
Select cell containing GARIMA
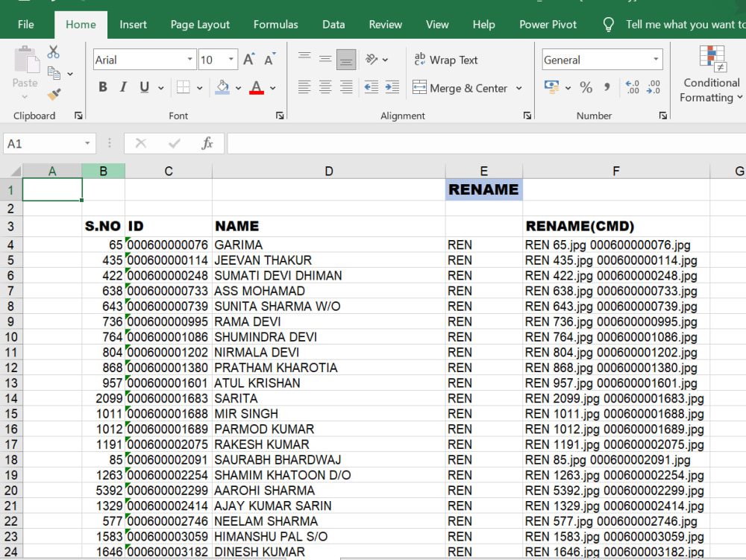(x=329, y=245)
